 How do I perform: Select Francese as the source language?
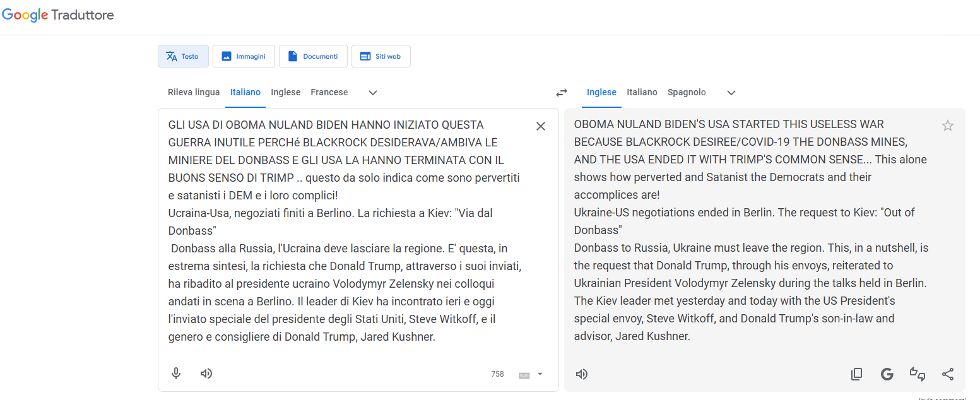tap(329, 92)
